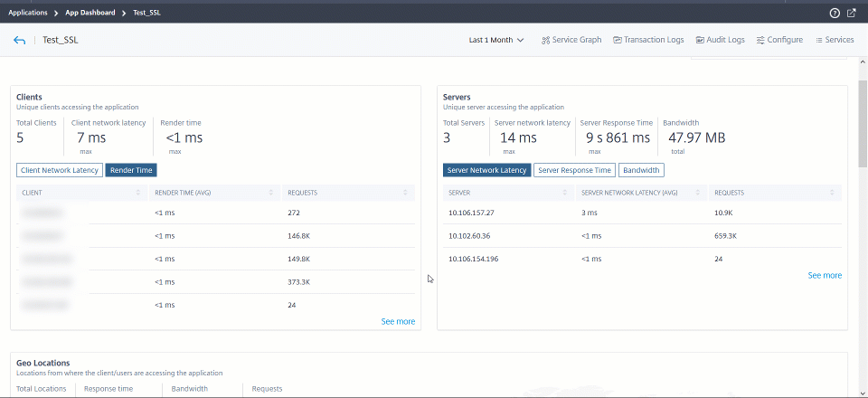Open Audit Logs
The image size is (868, 398).
721,40
